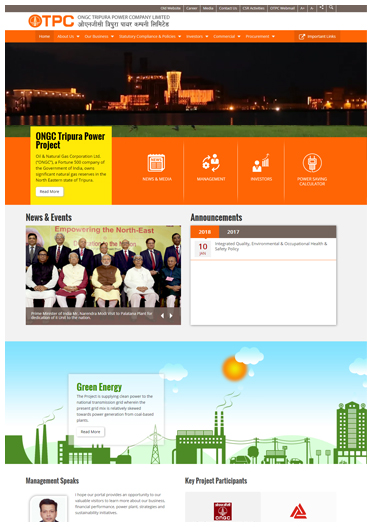Viewport: 372px width, 527px height.
Task: Decrease font size with A- button
Action: pos(312,8)
